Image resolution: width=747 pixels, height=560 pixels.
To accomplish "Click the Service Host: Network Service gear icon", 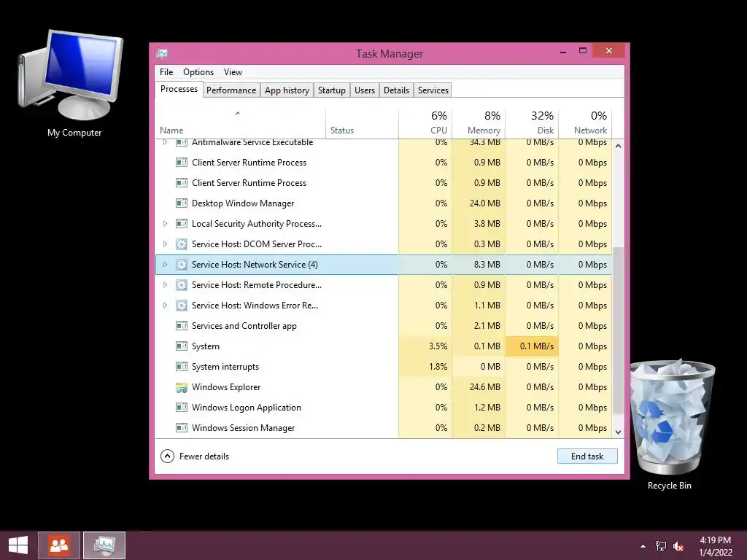I will [182, 265].
